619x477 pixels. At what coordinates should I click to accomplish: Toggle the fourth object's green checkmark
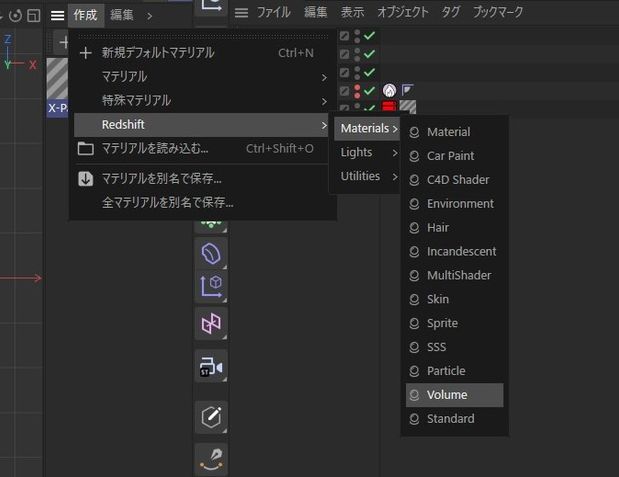coord(370,91)
